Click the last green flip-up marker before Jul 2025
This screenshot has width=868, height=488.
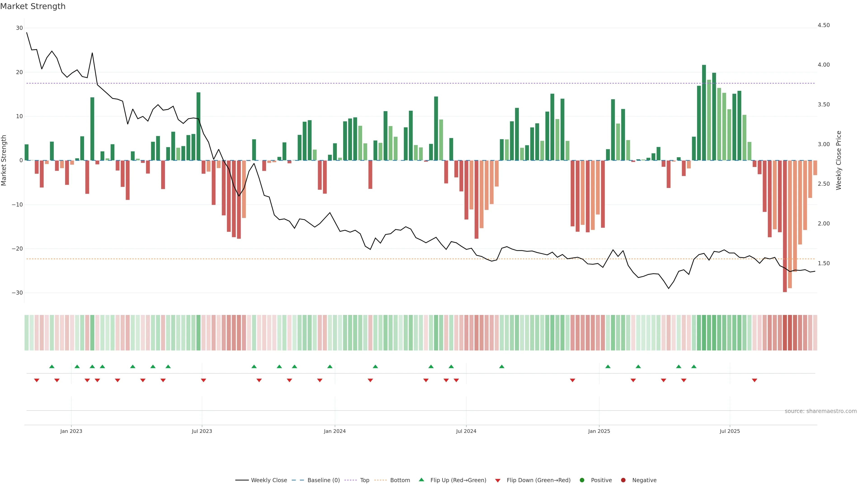(x=694, y=366)
